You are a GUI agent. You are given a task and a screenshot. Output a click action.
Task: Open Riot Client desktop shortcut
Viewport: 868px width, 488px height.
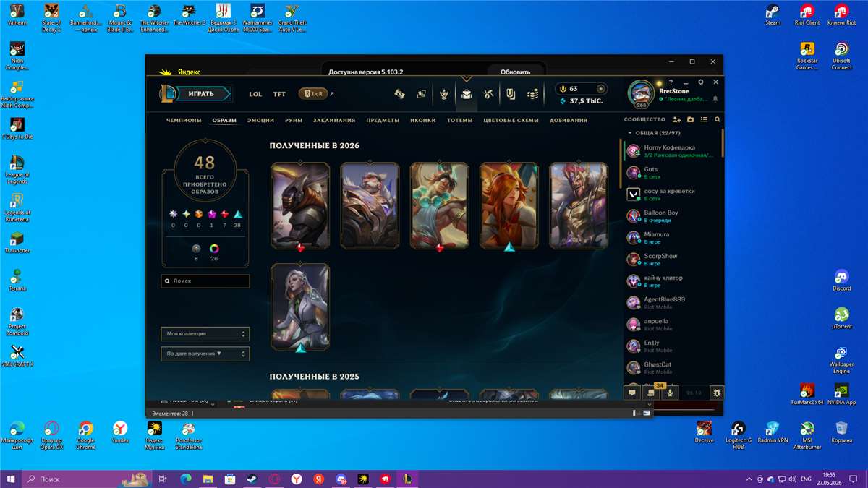(807, 14)
